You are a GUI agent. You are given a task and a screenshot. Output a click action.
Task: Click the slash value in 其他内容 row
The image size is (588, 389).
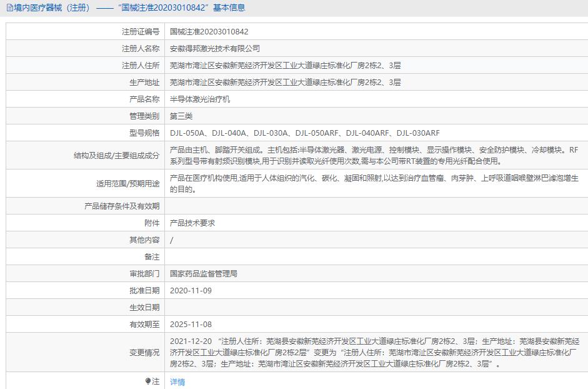172,240
